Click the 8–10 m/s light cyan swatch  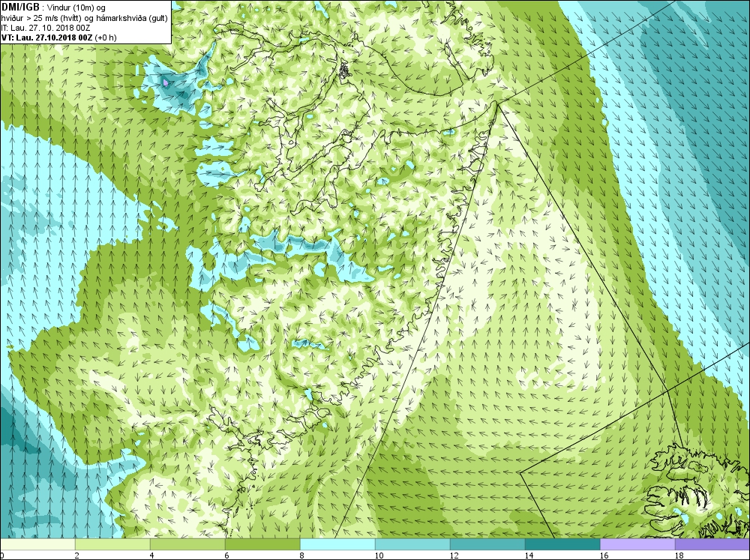[x=337, y=544]
